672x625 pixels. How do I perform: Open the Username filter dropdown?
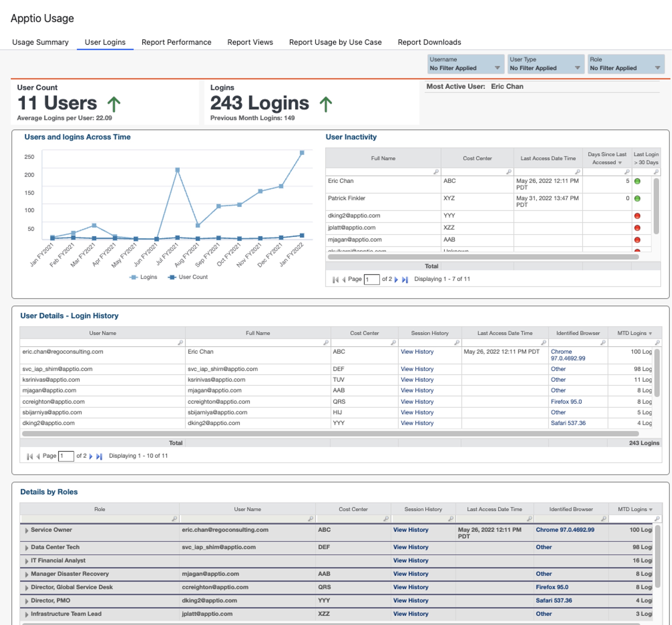point(466,64)
